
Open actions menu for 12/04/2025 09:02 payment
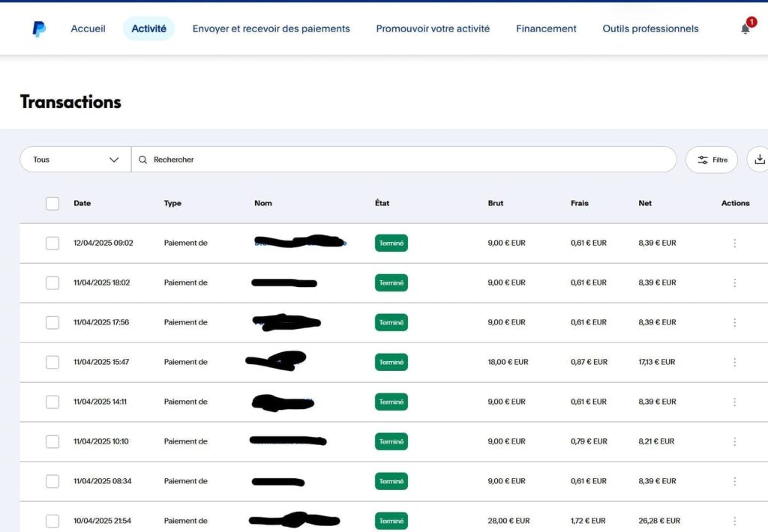click(734, 243)
